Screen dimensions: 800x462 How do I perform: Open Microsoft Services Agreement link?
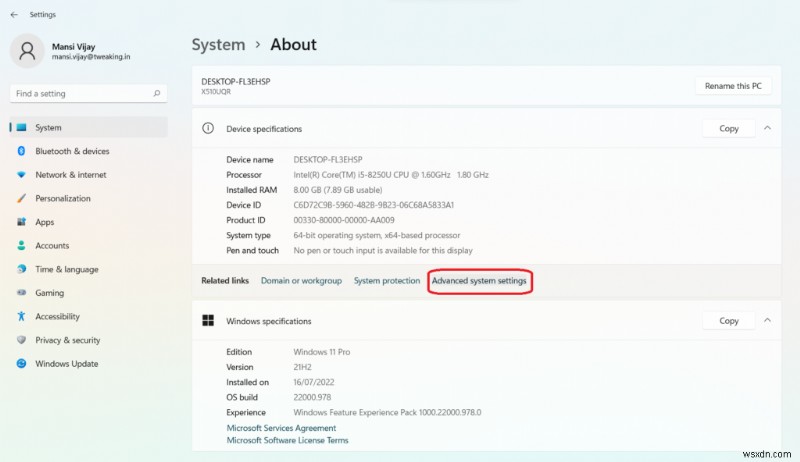tap(281, 428)
